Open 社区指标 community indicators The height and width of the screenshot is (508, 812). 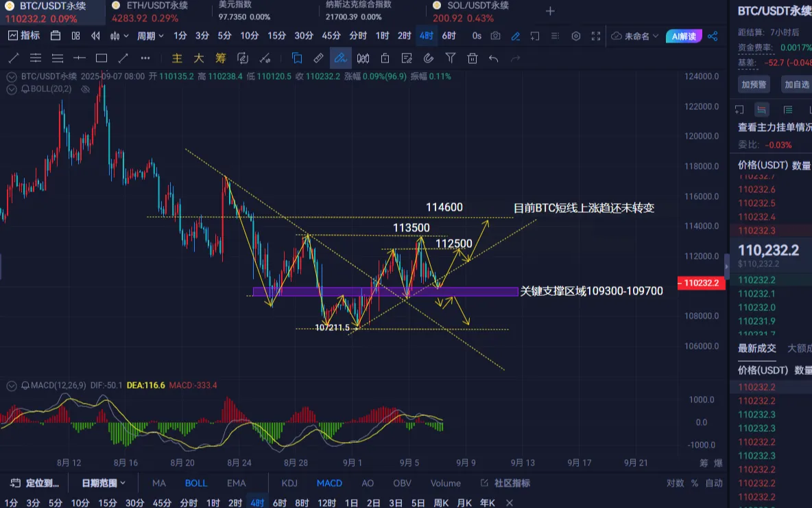coord(505,483)
